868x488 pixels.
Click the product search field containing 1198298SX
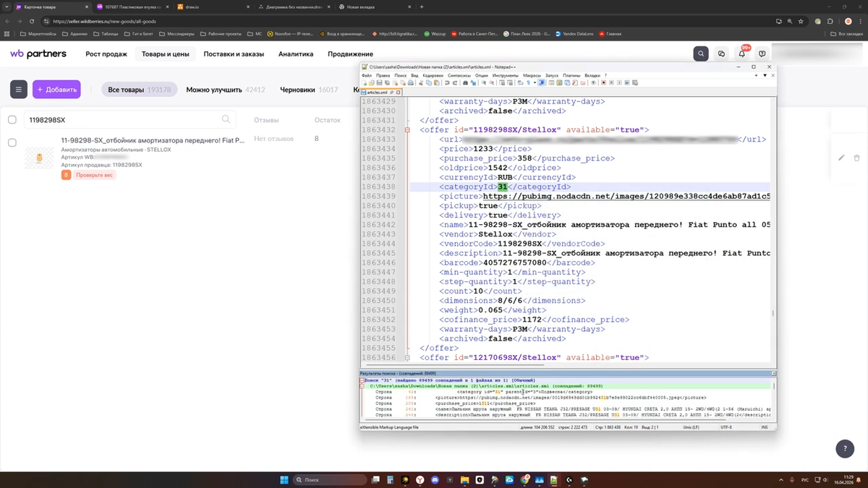[130, 119]
